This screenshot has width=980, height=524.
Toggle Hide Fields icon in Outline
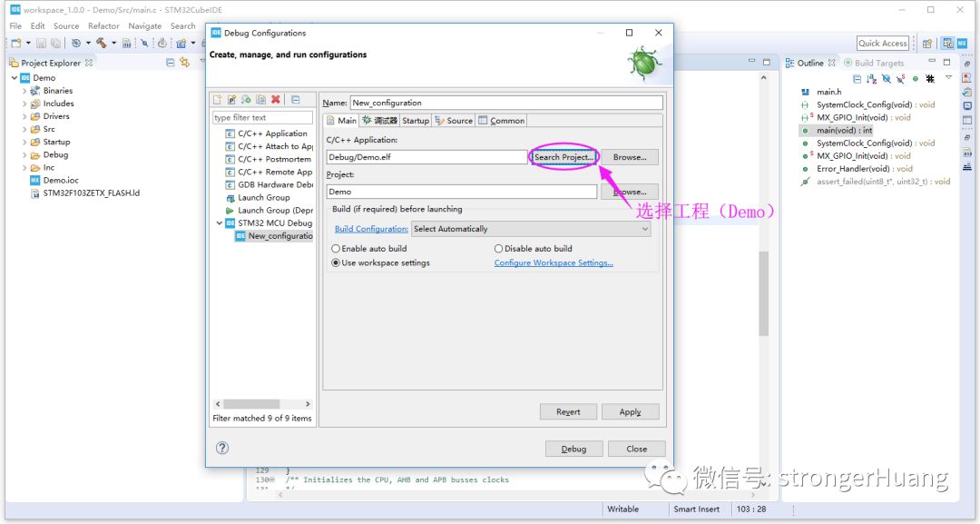[886, 79]
